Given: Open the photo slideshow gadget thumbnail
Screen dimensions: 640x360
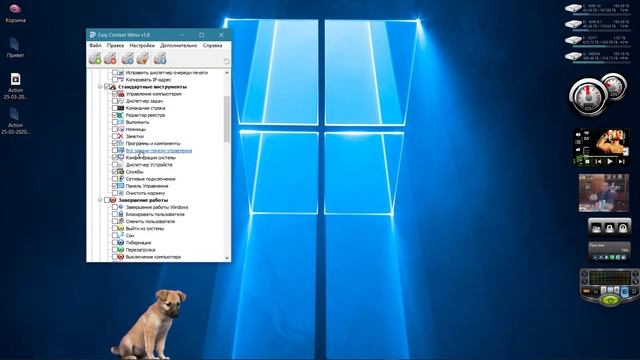Looking at the screenshot, I should click(604, 193).
